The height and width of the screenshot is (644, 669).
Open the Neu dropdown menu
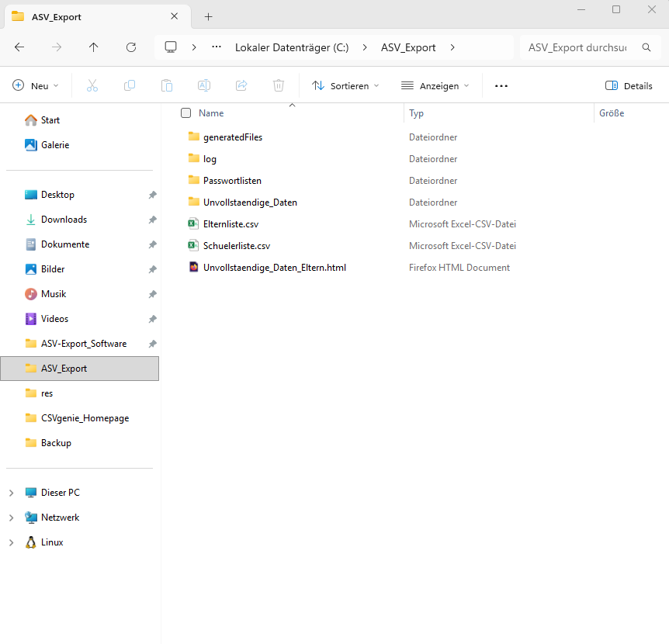35,85
